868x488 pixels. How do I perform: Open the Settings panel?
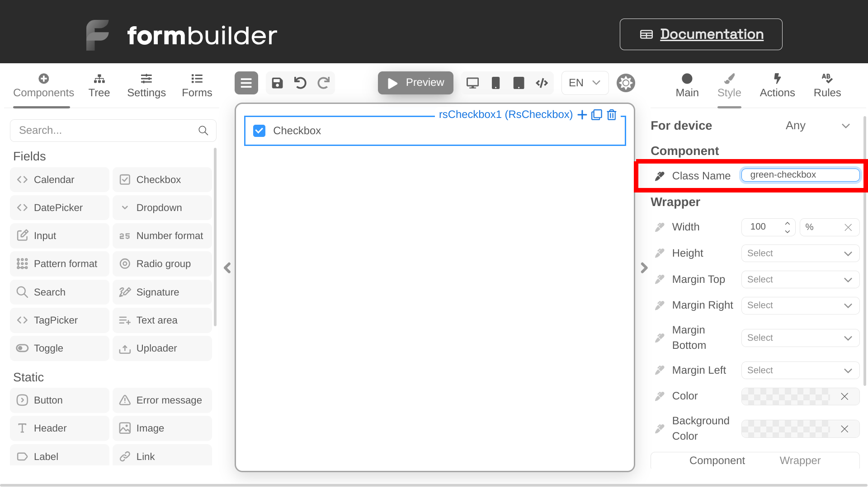pyautogui.click(x=146, y=84)
